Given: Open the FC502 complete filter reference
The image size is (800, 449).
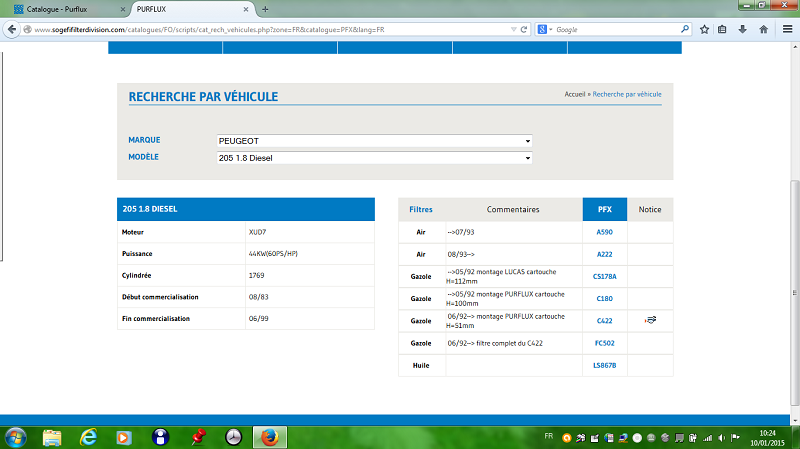Looking at the screenshot, I should click(x=605, y=343).
